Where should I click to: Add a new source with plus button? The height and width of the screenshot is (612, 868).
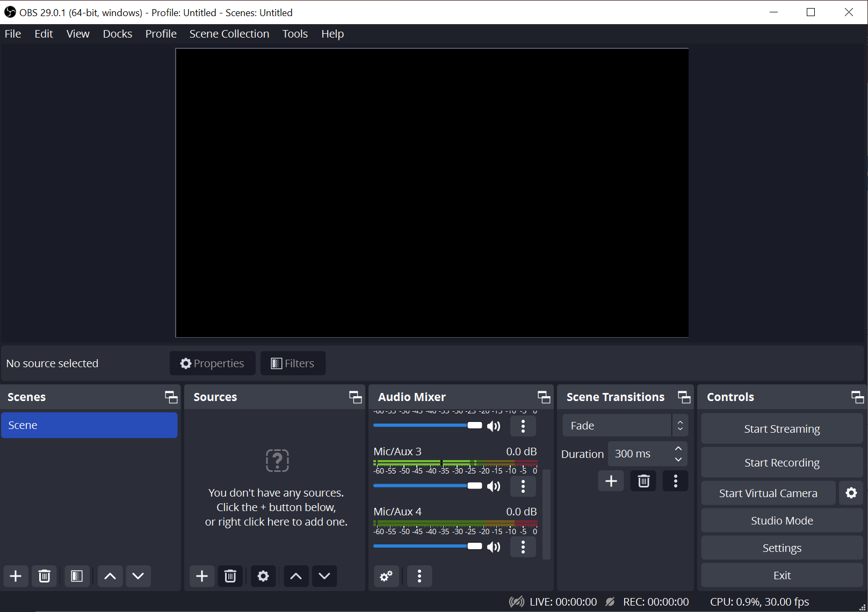point(202,576)
